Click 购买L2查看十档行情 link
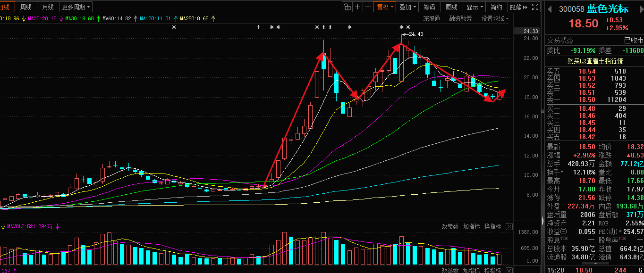Image resolution: width=644 pixels, height=273 pixels. (x=595, y=61)
